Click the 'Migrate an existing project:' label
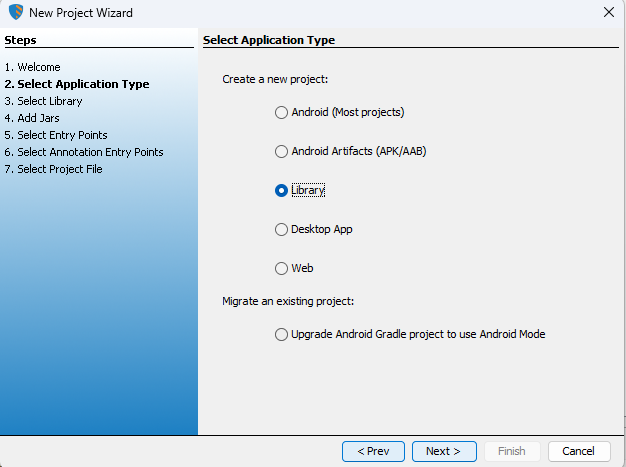Screen dimensions: 626x467 click(x=288, y=301)
